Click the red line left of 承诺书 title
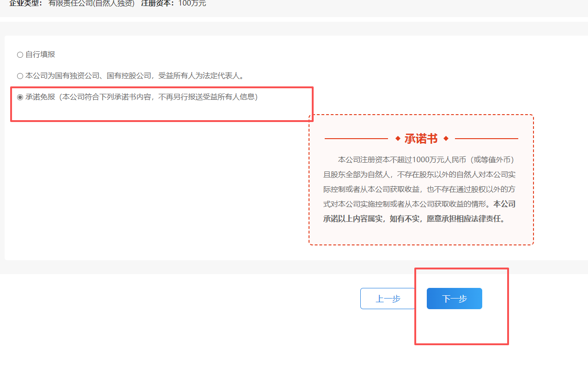 coord(356,139)
